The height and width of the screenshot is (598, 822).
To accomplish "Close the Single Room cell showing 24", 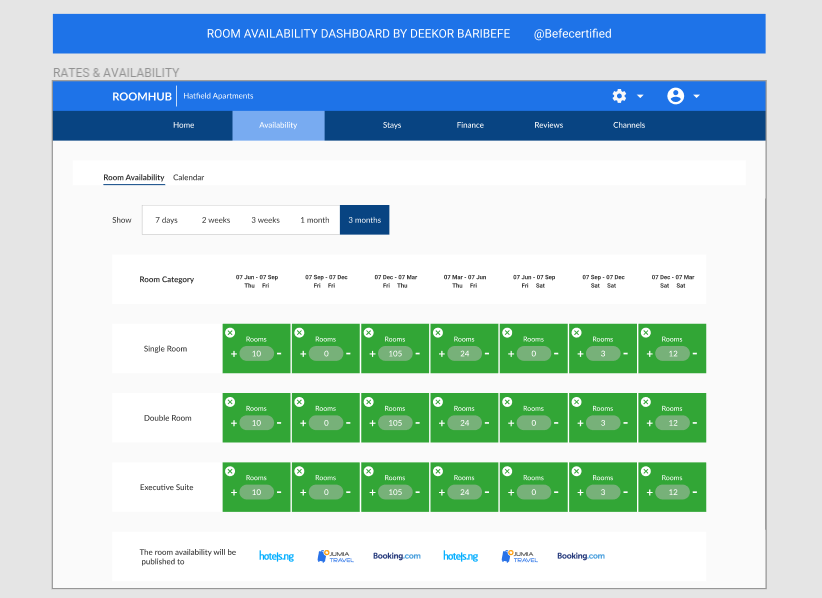I will [x=438, y=333].
